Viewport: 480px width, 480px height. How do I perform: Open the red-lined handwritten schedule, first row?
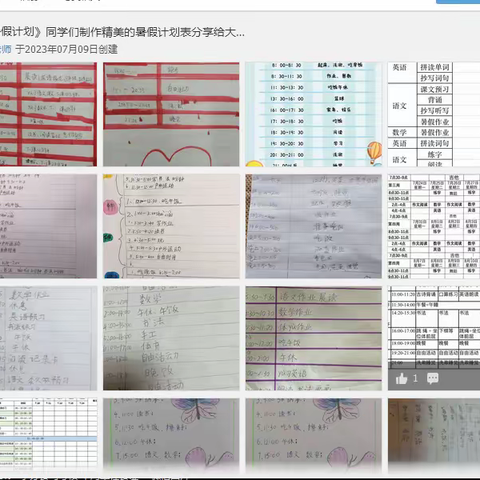pyautogui.click(x=48, y=114)
